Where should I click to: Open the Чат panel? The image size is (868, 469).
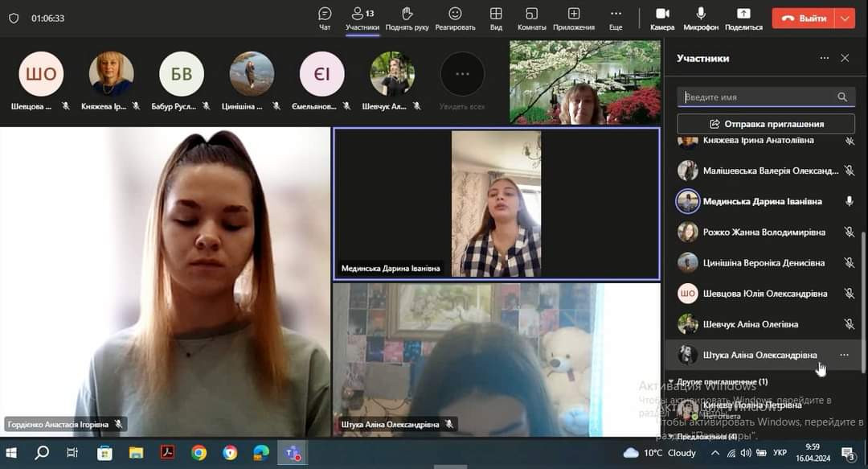325,19
